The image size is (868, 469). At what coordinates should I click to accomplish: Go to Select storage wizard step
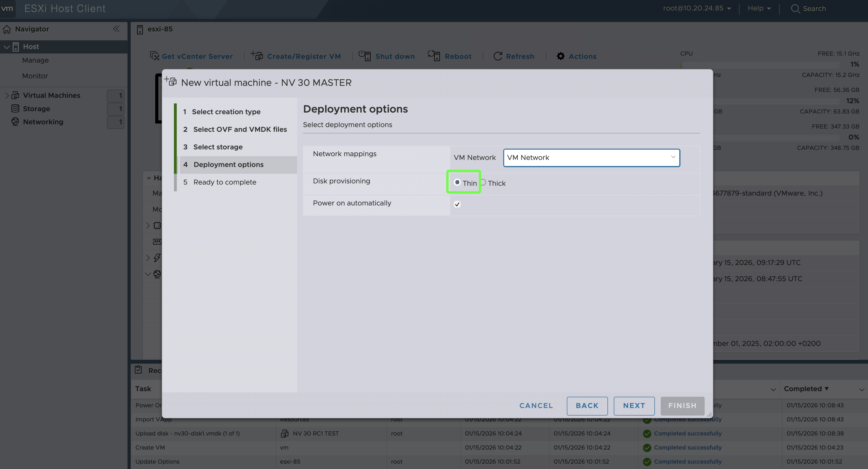(x=218, y=147)
